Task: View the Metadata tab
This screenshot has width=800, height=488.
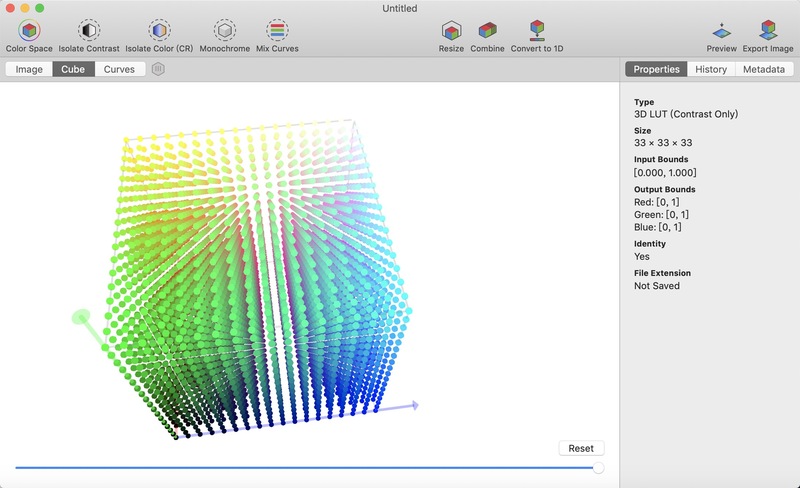Action: point(764,69)
